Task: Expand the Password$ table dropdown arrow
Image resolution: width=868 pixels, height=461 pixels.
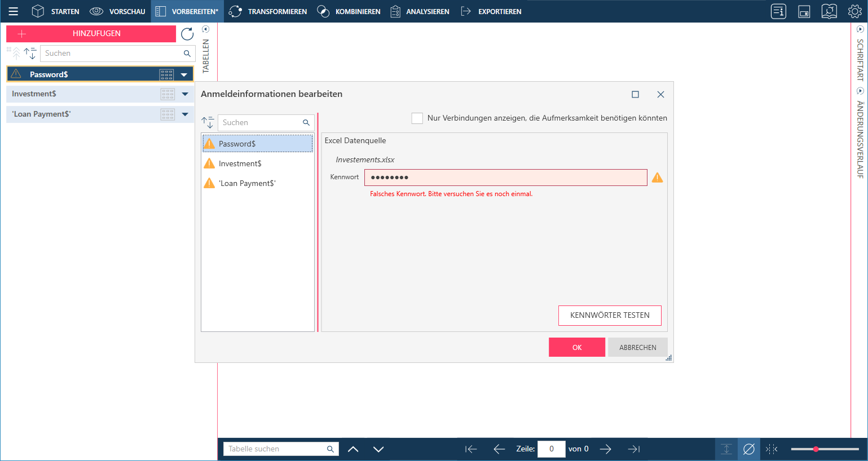Action: coord(184,74)
